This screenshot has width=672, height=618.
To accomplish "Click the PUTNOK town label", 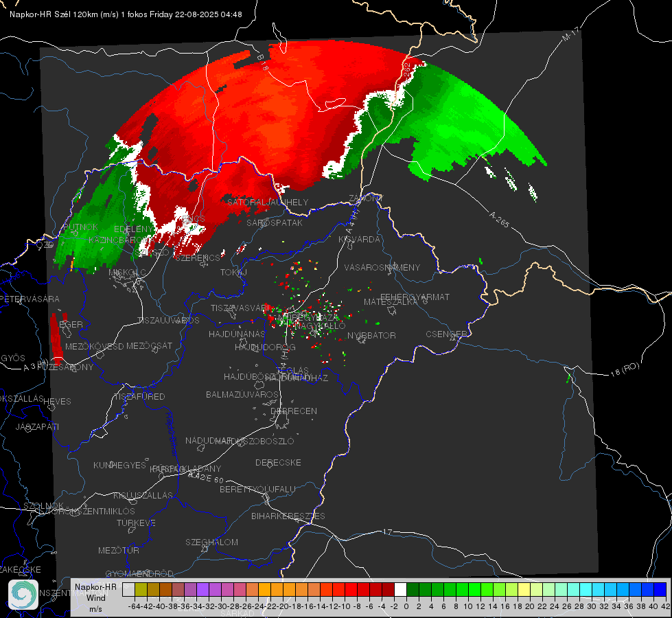I will (x=80, y=227).
